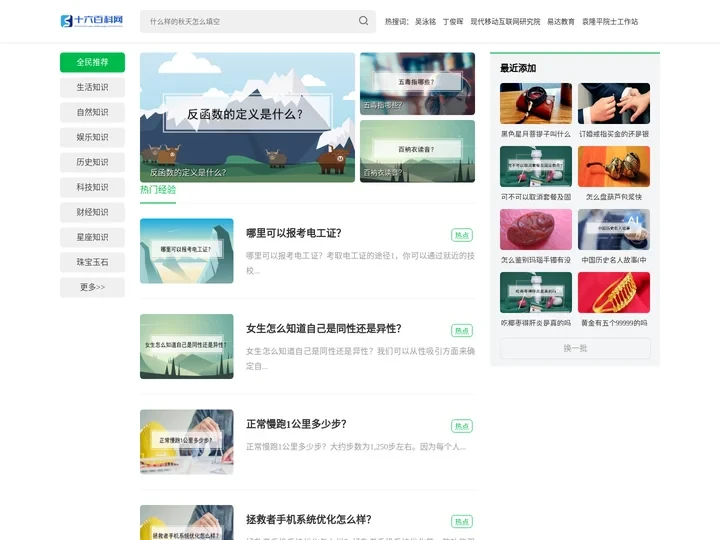The image size is (720, 540).
Task: Expand more categories with 更多>>
Action: point(92,287)
